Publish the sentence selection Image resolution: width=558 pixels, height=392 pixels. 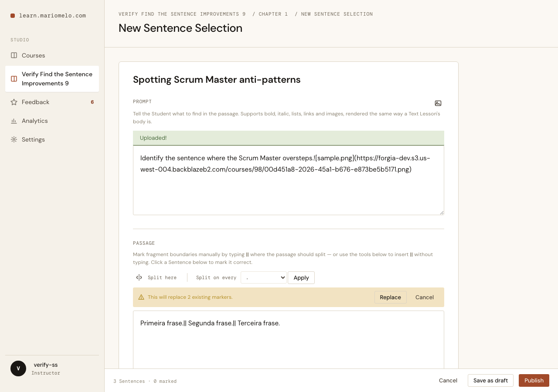[534, 380]
